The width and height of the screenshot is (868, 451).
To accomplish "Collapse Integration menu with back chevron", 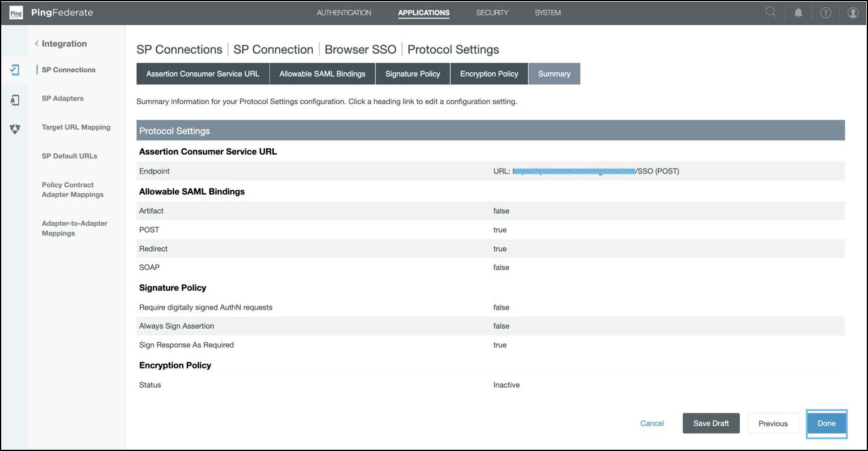I will pyautogui.click(x=37, y=44).
